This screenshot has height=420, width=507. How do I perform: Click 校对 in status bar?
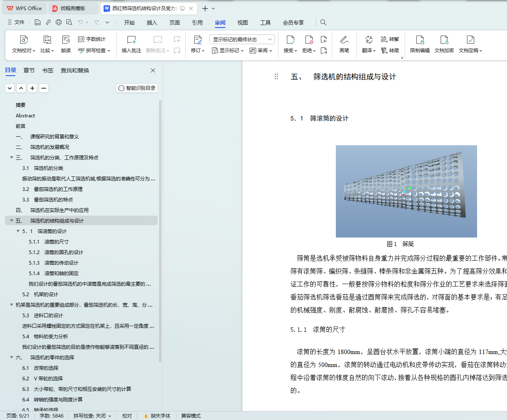[127, 416]
